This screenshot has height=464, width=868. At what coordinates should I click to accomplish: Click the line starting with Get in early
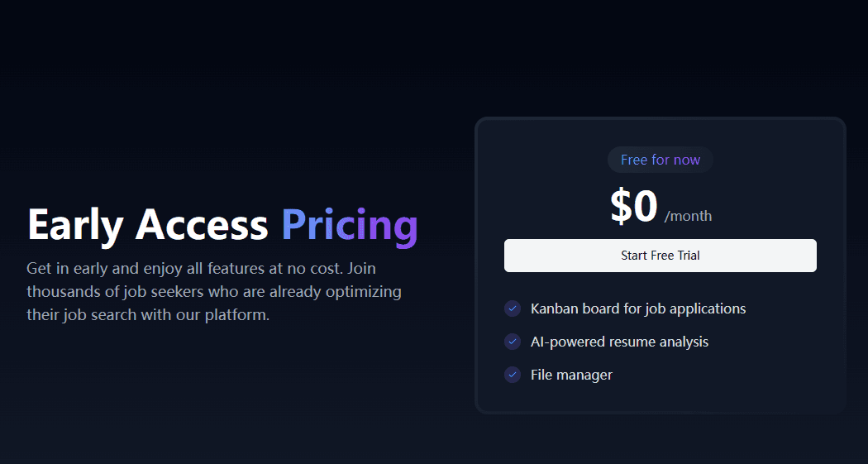(x=201, y=269)
